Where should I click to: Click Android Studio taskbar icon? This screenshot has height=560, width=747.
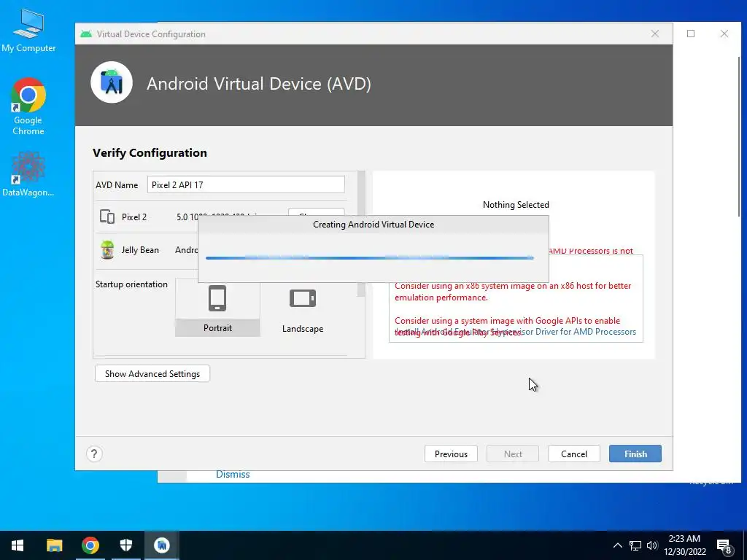[x=161, y=545]
